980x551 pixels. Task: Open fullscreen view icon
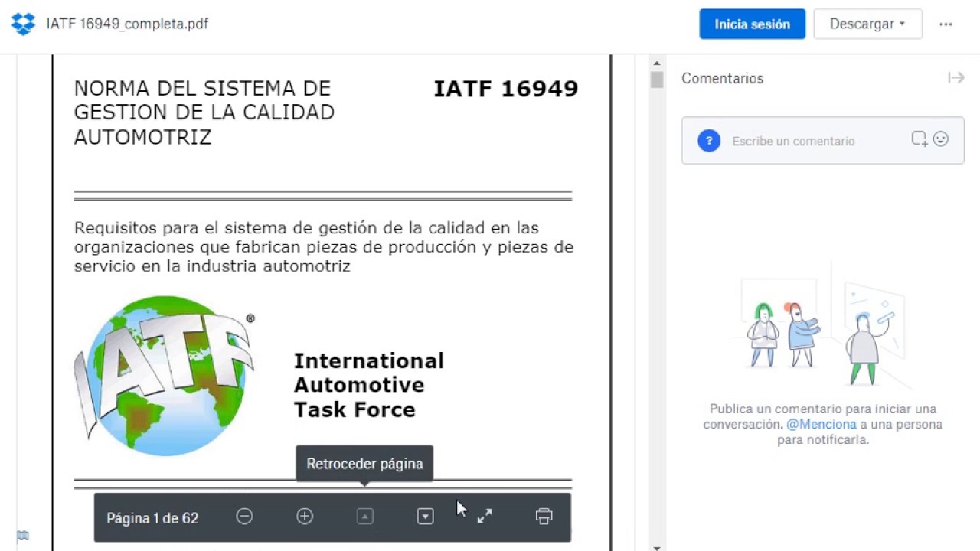485,517
